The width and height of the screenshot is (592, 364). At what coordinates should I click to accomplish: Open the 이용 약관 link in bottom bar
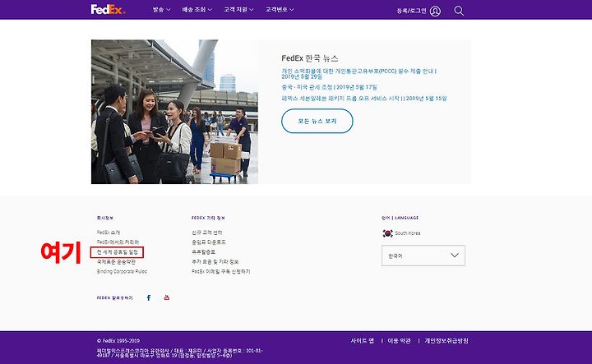click(399, 341)
